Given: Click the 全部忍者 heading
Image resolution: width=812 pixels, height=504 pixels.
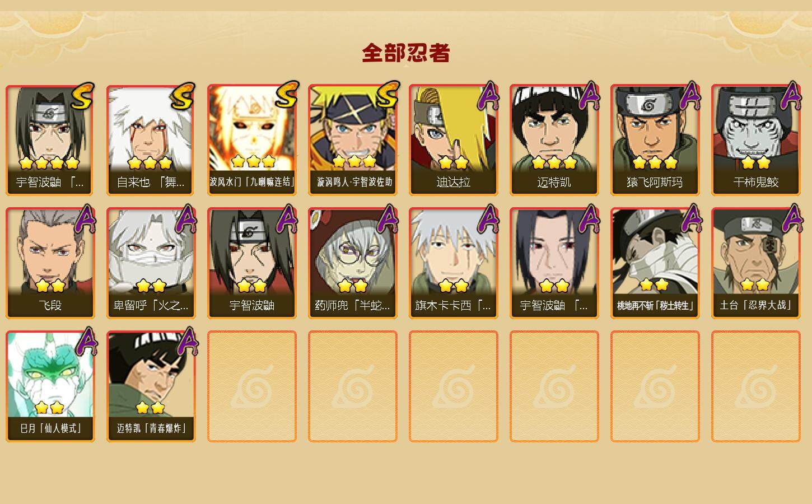Looking at the screenshot, I should tap(405, 53).
